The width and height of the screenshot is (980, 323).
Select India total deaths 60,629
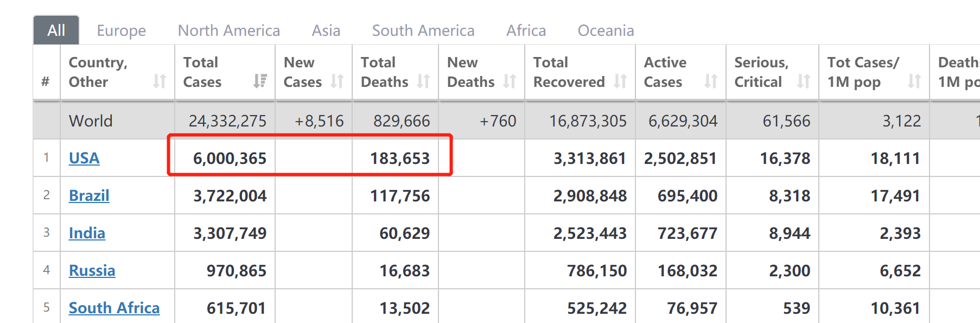coord(405,233)
